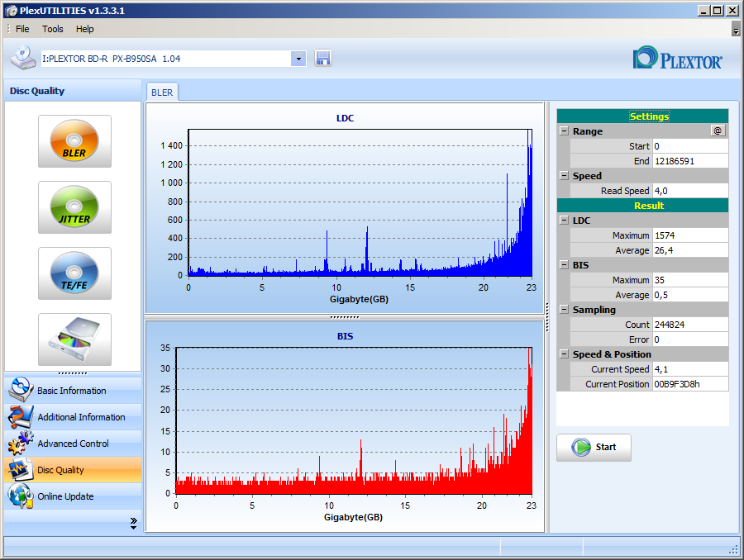Open the Tools menu

tap(53, 29)
